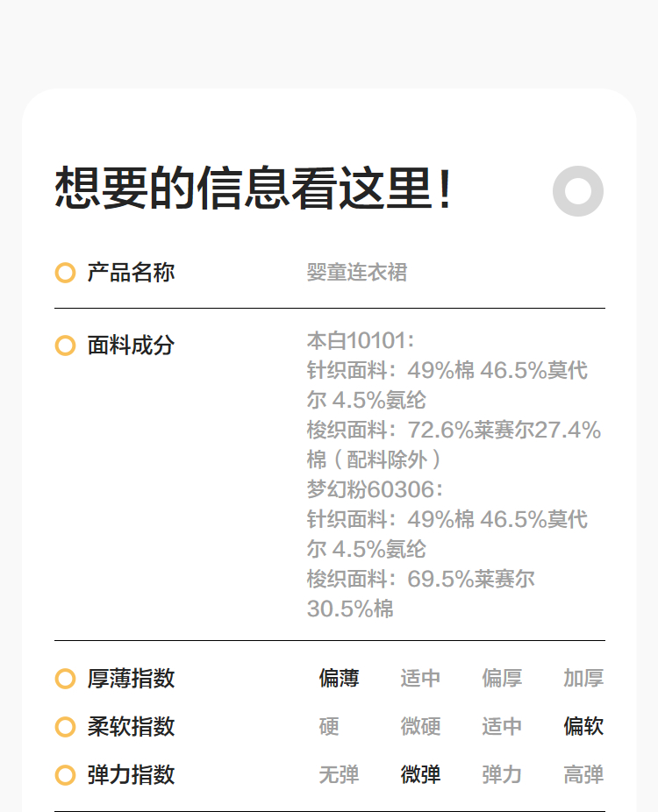Click the yellow circle beside 面料成分
The width and height of the screenshot is (658, 812).
pyautogui.click(x=65, y=345)
